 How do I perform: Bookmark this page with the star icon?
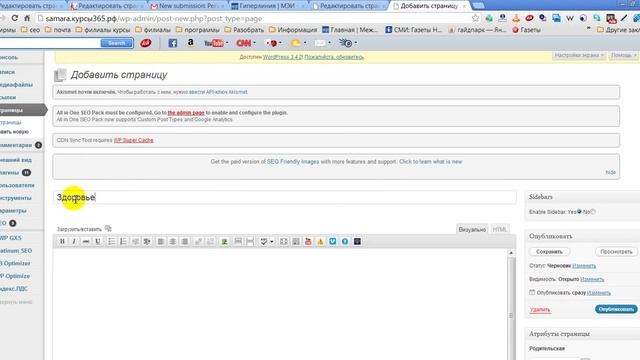pos(476,18)
